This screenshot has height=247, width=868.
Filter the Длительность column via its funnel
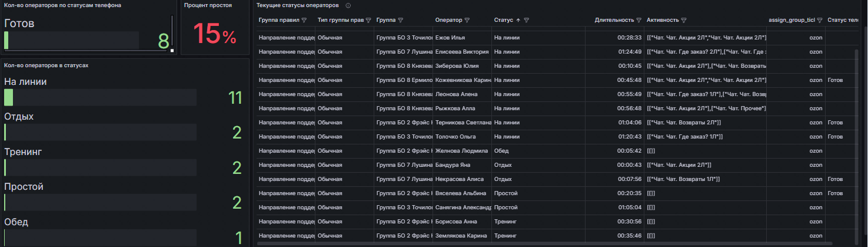[639, 20]
